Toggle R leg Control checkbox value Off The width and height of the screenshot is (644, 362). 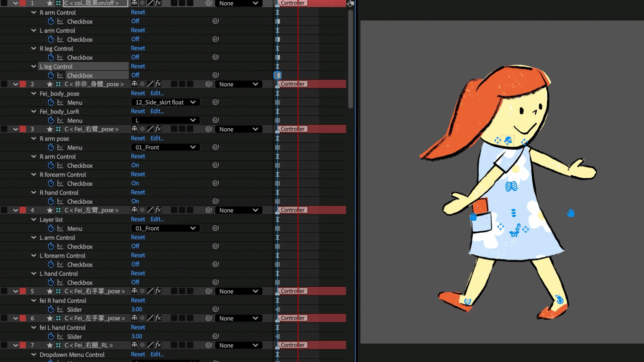point(135,57)
